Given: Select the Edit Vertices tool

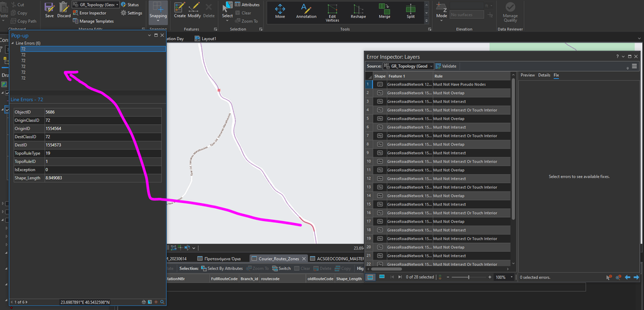Looking at the screenshot, I should point(332,12).
